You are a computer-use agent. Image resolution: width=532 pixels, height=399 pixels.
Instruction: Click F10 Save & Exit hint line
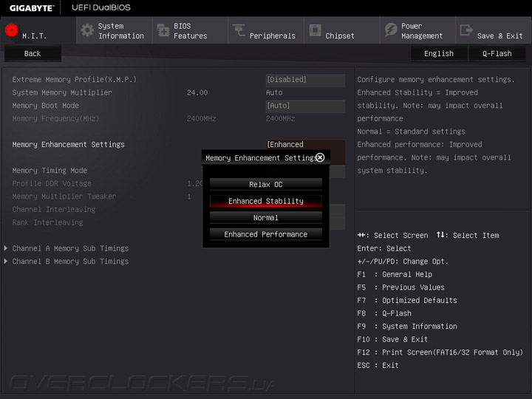coord(392,339)
